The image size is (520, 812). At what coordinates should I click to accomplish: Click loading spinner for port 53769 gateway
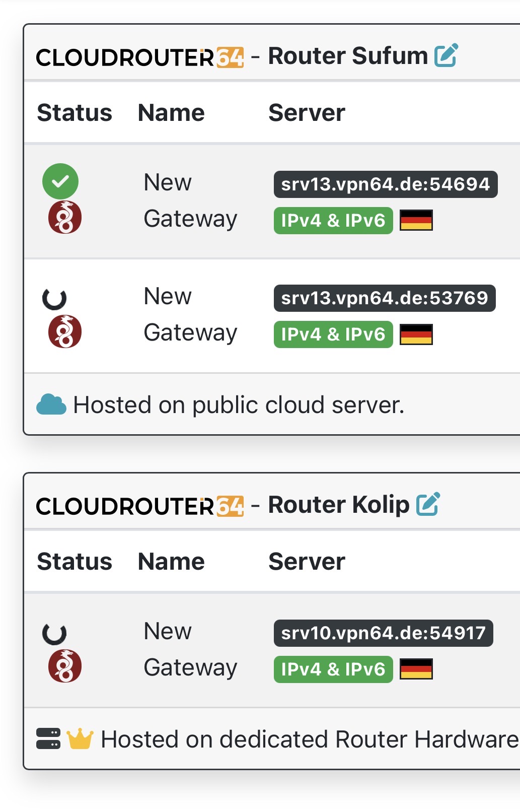pos(54,299)
